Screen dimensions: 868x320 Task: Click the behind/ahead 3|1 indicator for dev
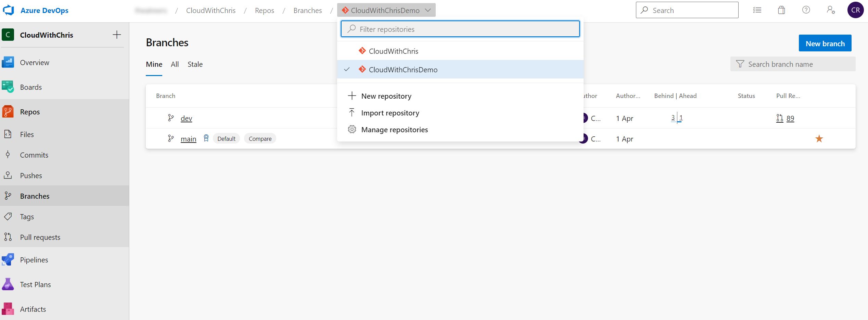tap(677, 118)
